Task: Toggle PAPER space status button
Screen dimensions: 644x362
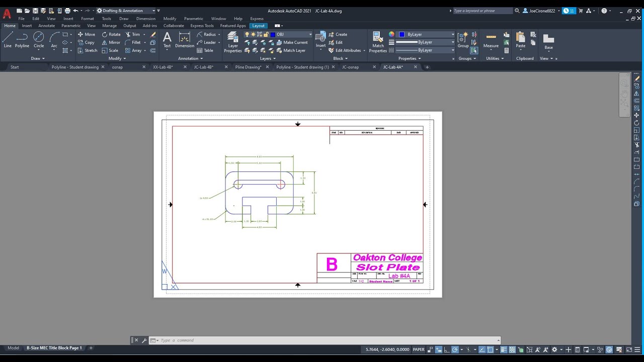Action: (419, 349)
